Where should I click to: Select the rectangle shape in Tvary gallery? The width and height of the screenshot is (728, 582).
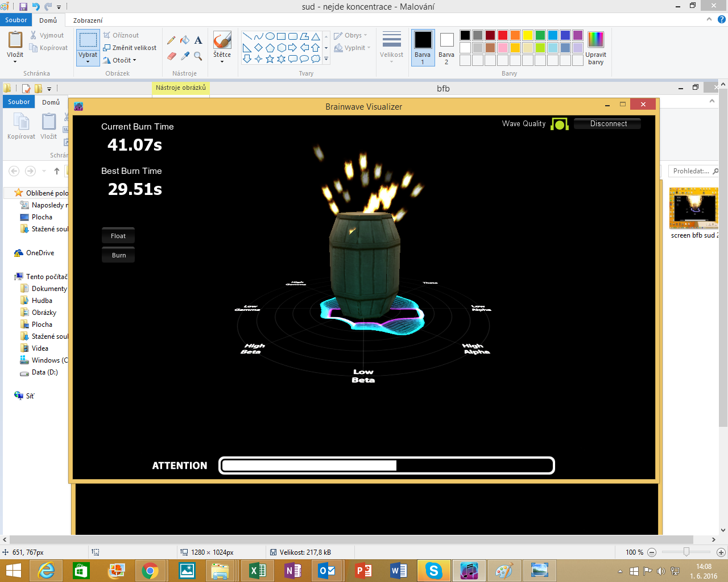coord(282,36)
